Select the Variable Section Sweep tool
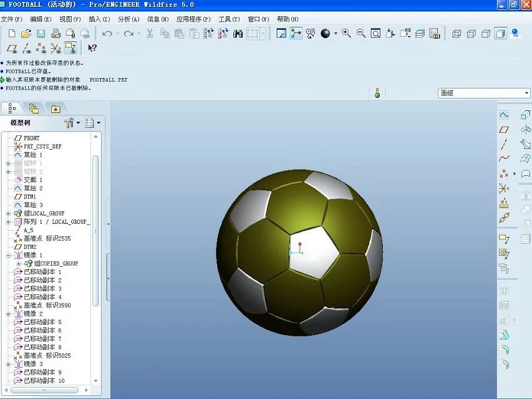532x399 pixels. pos(525,144)
